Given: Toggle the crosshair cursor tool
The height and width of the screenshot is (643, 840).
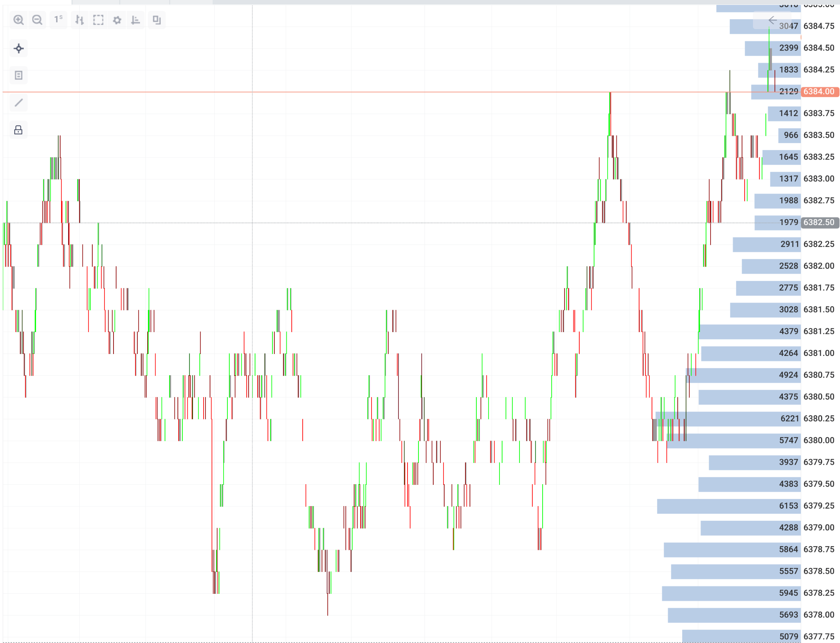Looking at the screenshot, I should pyautogui.click(x=19, y=49).
